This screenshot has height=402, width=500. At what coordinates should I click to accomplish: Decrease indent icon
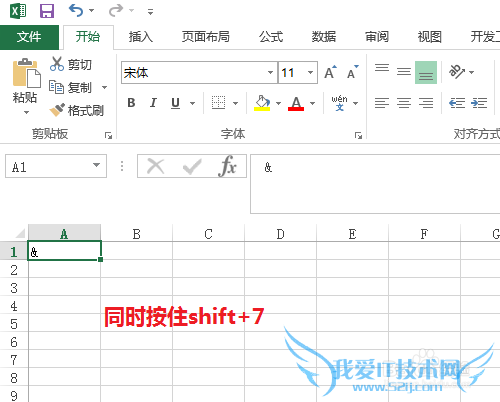click(x=457, y=103)
